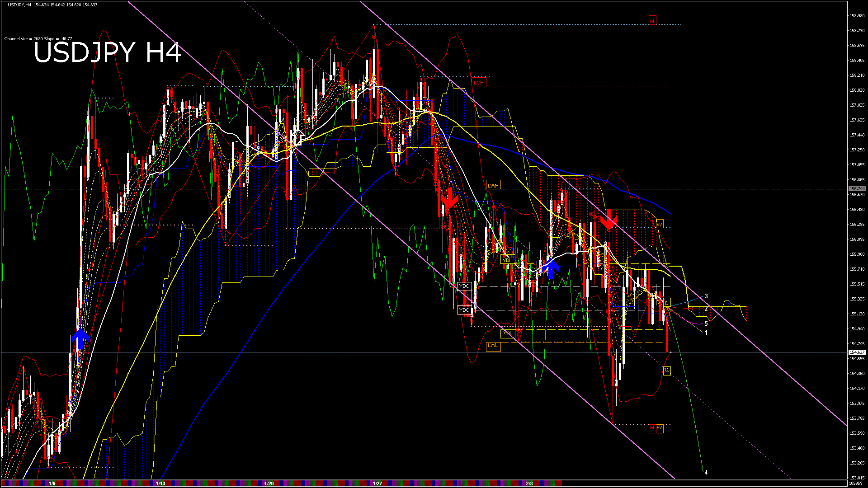Click the upper W pivot marker near 156.2

point(660,224)
